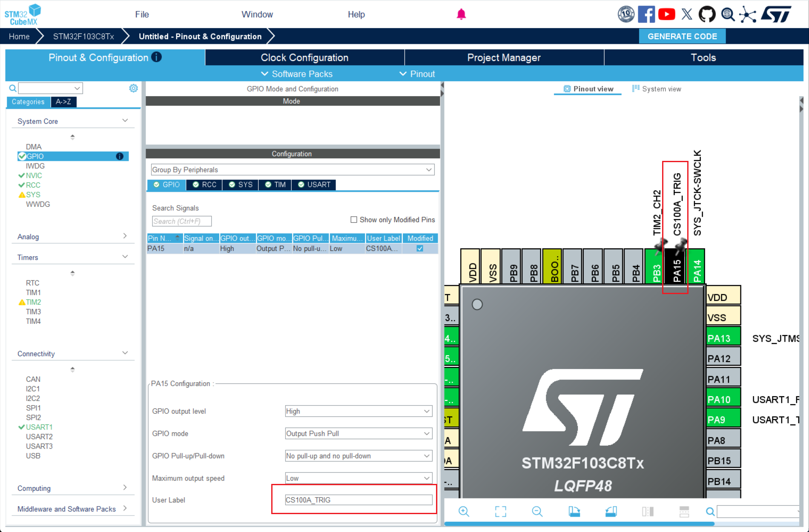
Task: Toggle Show only Modified Pins checkbox
Action: [x=353, y=220]
